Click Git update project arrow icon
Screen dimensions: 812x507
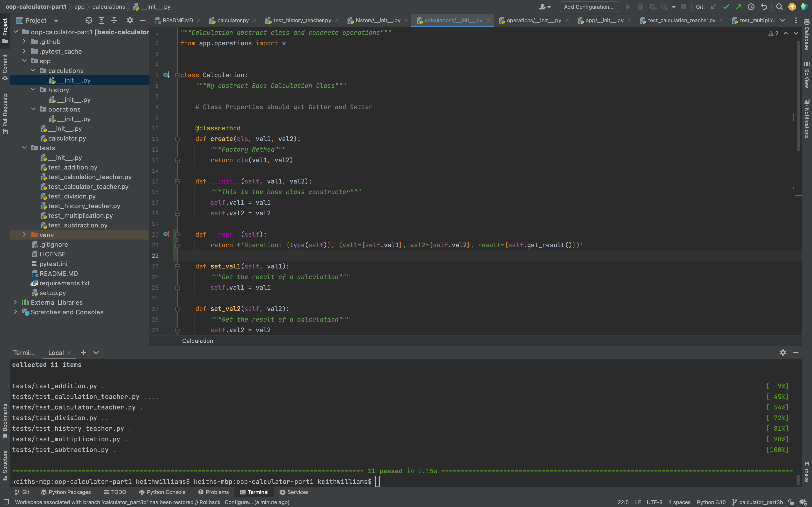(x=713, y=7)
